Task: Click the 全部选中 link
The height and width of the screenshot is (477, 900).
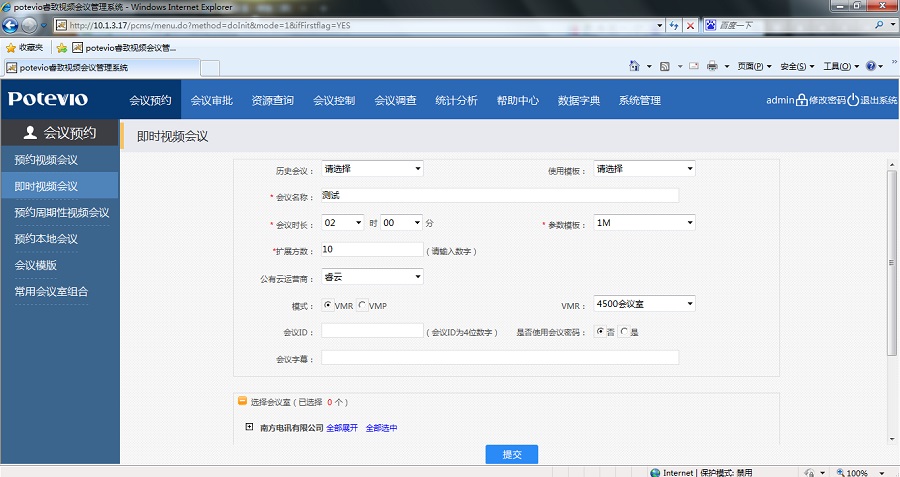Action: pos(381,428)
